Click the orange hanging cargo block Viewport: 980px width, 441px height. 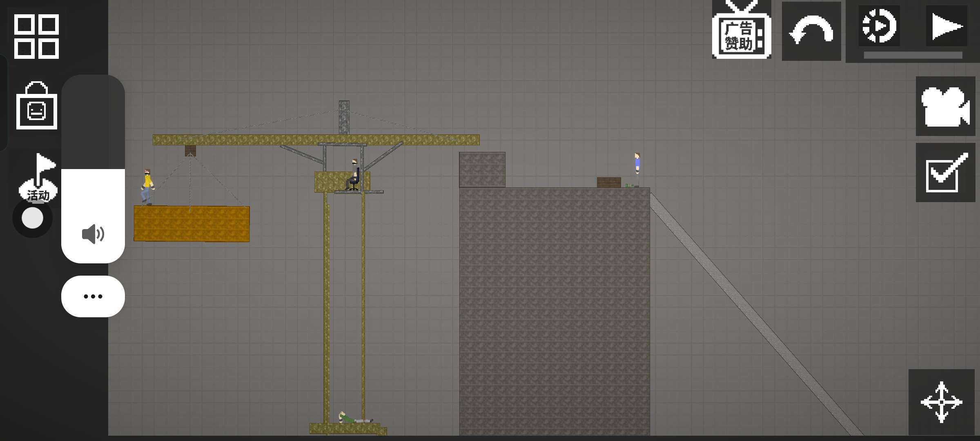(x=192, y=224)
